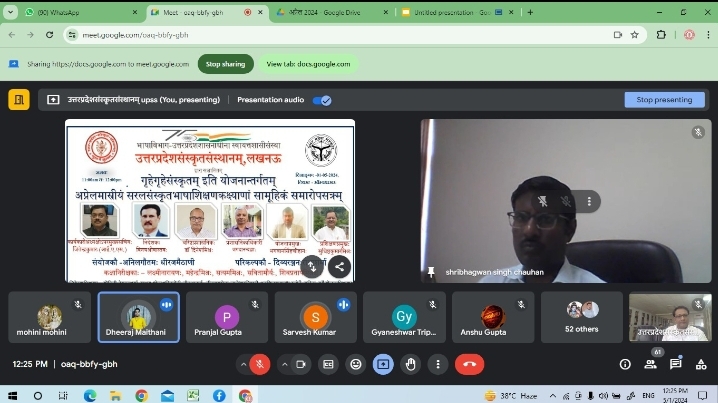This screenshot has height=403, width=718.
Task: Open the 52 others participant tile
Action: point(582,317)
